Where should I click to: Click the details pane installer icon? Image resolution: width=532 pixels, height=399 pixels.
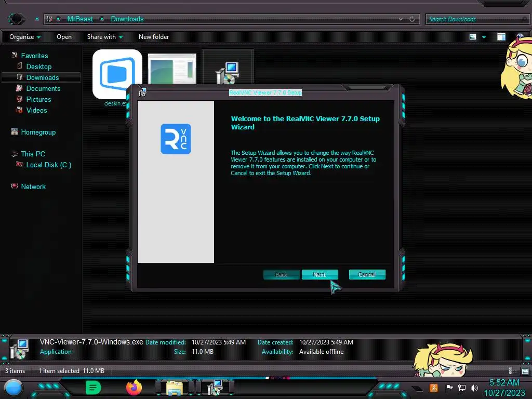pyautogui.click(x=19, y=349)
